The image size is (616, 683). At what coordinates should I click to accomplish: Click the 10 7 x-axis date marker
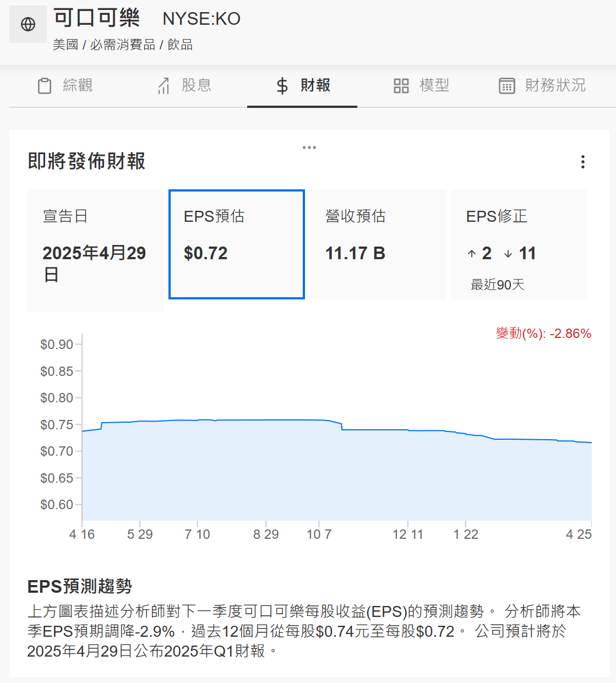point(319,534)
